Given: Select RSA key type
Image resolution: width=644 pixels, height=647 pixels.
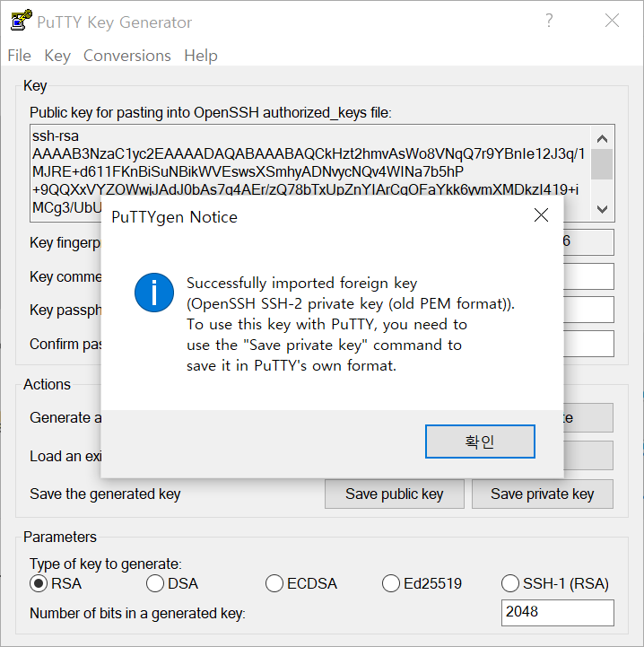Looking at the screenshot, I should click(56, 583).
